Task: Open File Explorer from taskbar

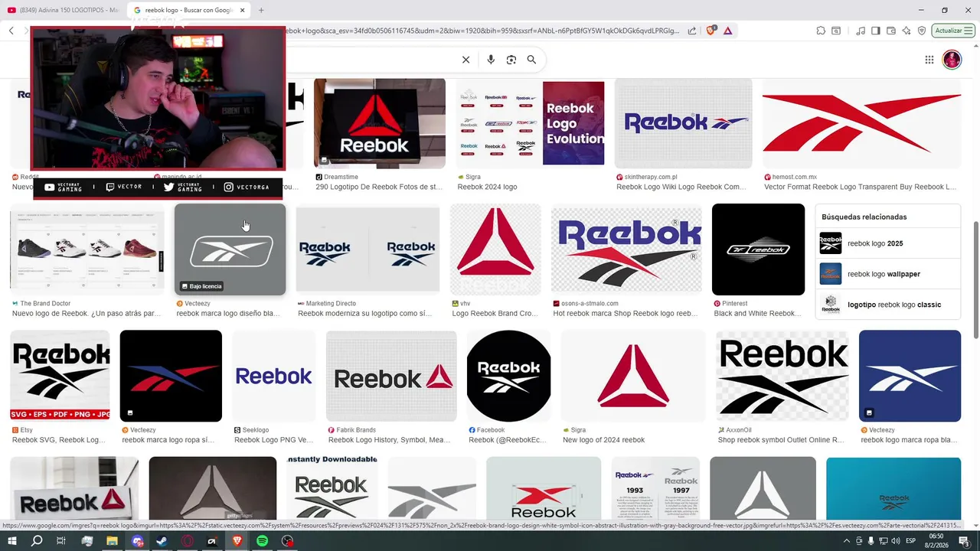Action: pyautogui.click(x=112, y=541)
